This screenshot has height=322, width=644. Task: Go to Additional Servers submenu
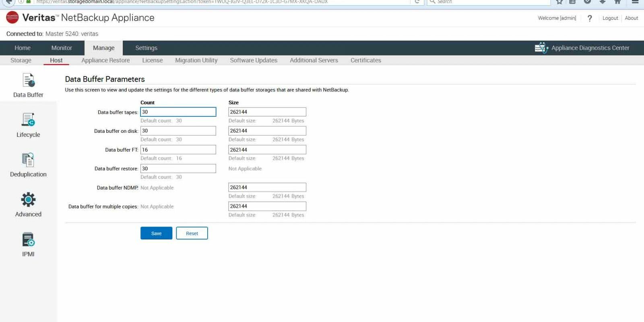coord(314,60)
